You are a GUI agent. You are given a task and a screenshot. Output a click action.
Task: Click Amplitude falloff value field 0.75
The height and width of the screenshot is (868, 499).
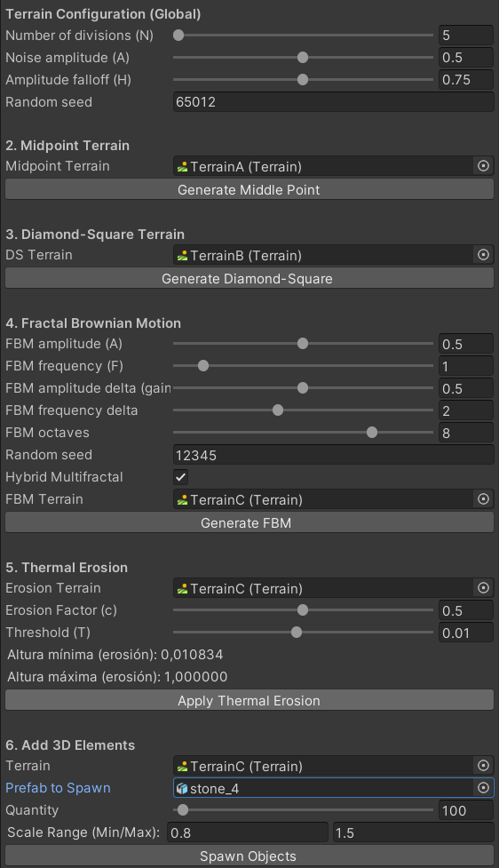click(x=466, y=80)
